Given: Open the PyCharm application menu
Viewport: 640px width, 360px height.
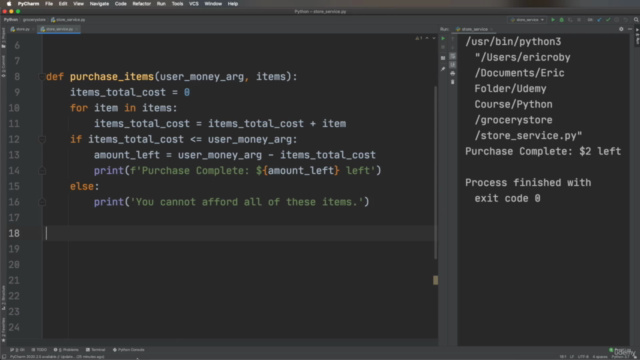Looking at the screenshot, I should point(28,4).
